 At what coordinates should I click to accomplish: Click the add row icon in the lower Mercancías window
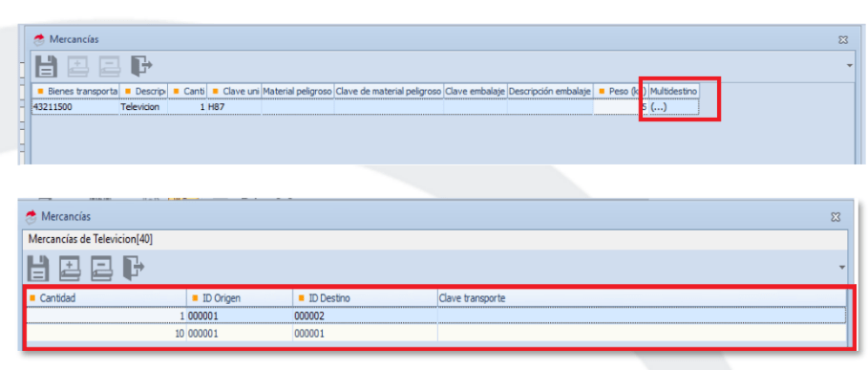click(x=71, y=268)
